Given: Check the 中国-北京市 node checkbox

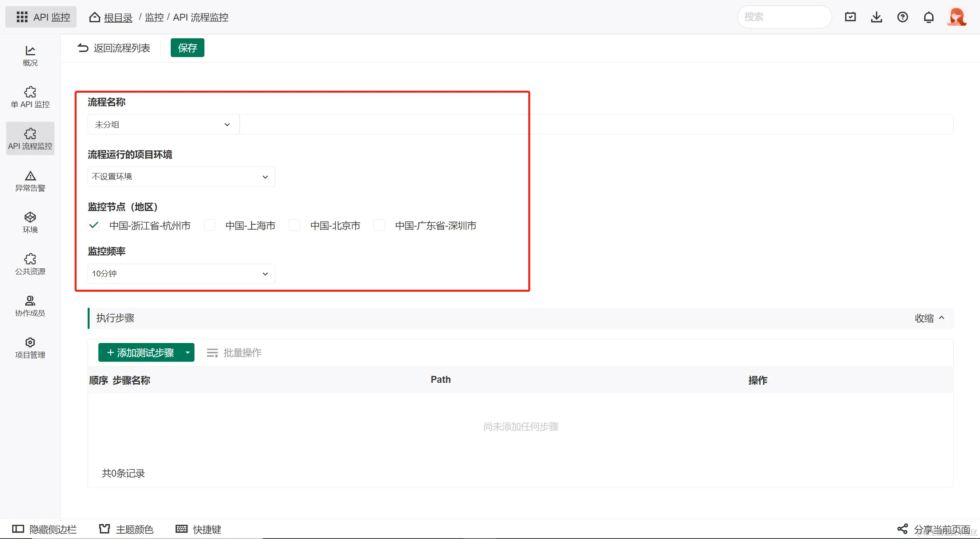Looking at the screenshot, I should (x=294, y=225).
